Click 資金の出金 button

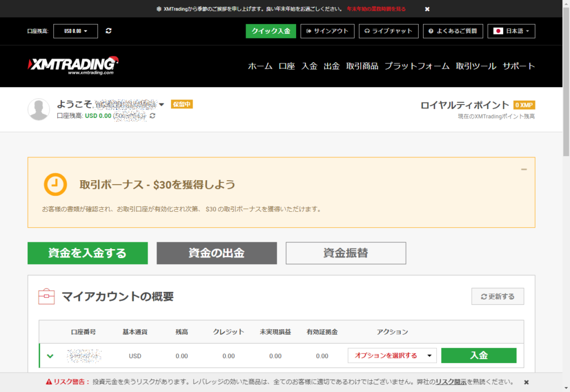tap(217, 253)
